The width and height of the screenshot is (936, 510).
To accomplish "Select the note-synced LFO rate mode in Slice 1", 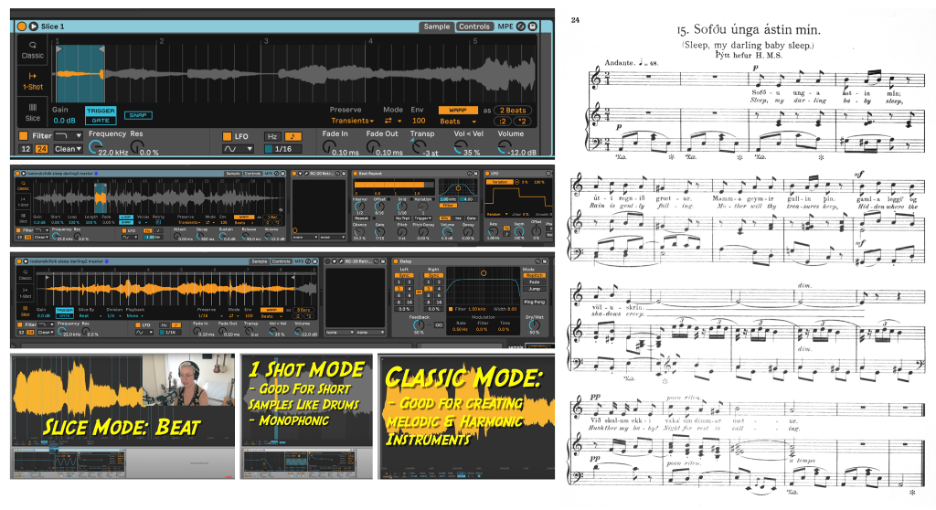I will click(x=292, y=136).
